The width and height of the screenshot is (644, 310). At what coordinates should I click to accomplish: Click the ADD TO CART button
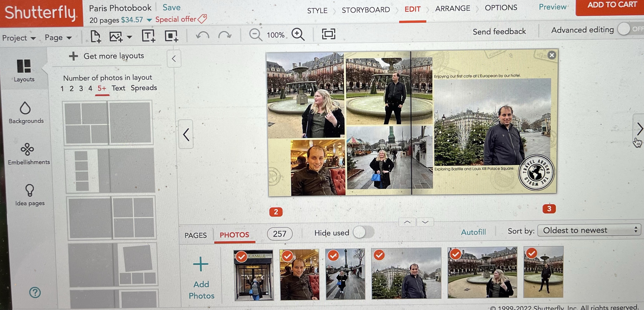[612, 6]
